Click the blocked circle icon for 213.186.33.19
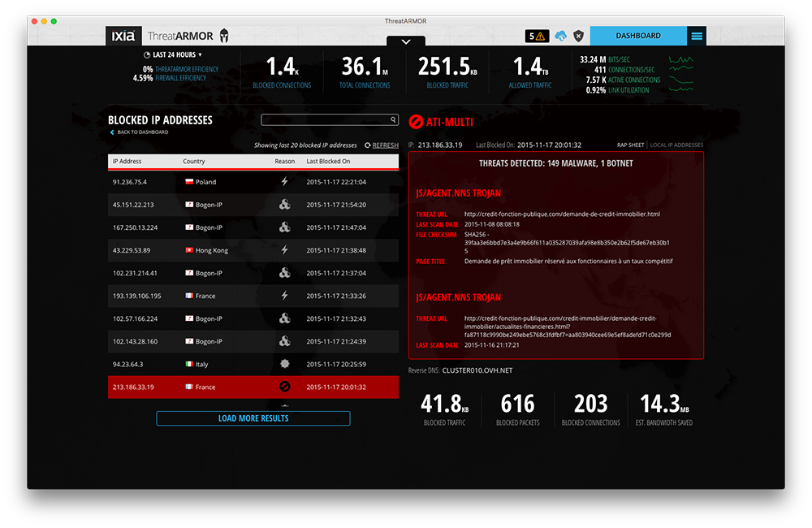 click(284, 387)
